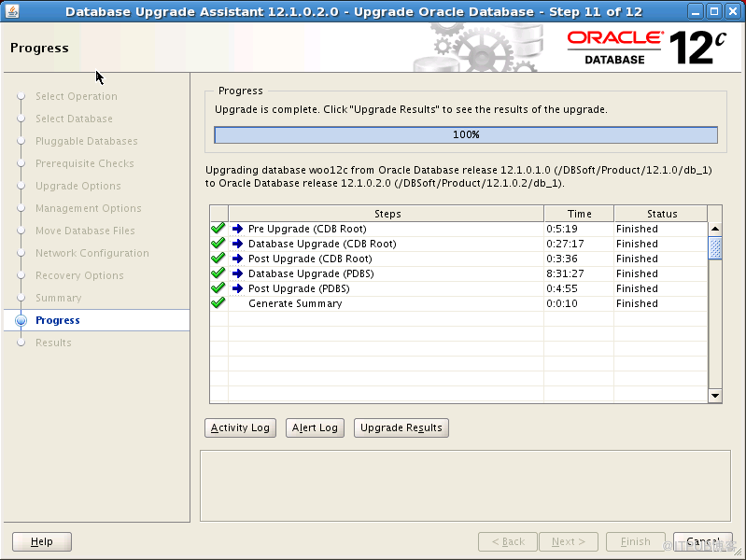
Task: Select the Upgrade Options step in the sidebar
Action: click(78, 186)
